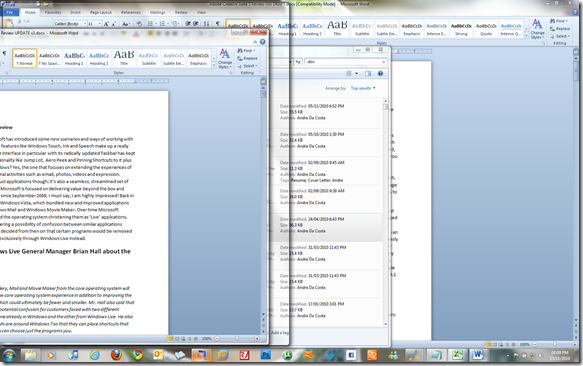The image size is (583, 366).
Task: Click the Help icon in the search window toolbar
Action: (380, 74)
